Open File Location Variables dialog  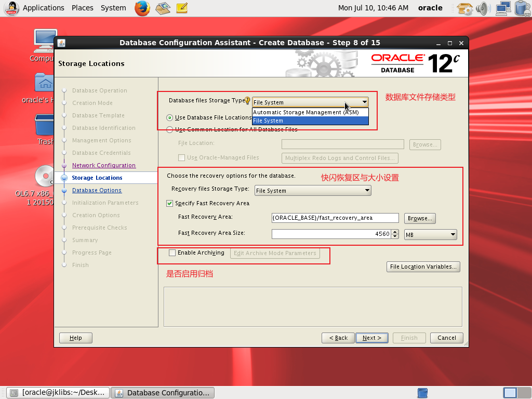click(x=423, y=267)
